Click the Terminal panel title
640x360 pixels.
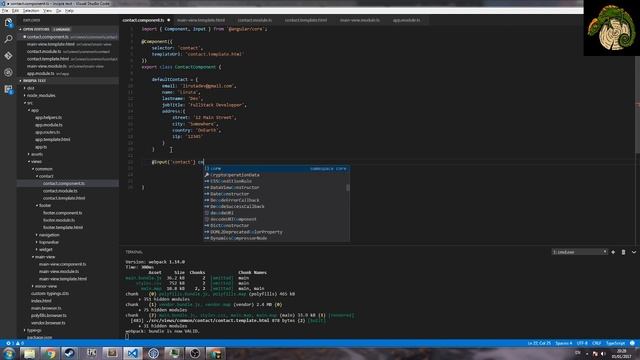point(134,252)
